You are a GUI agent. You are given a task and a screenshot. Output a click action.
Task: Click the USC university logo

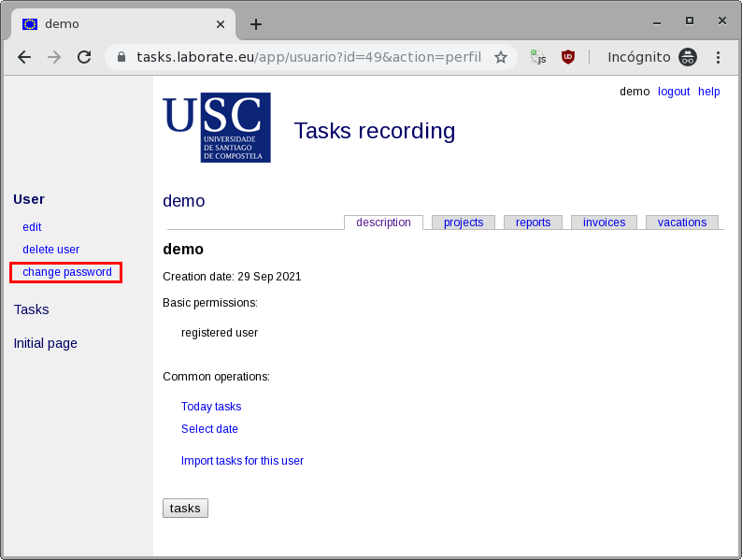click(217, 127)
